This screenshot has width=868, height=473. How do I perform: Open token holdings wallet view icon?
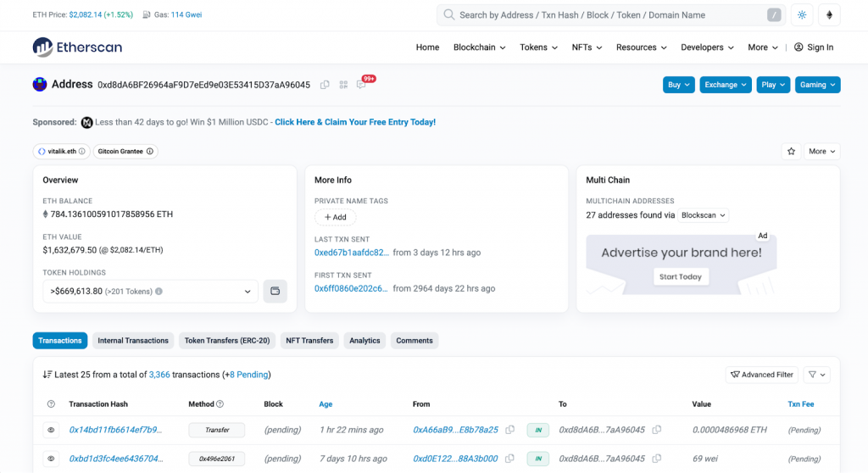click(x=275, y=292)
